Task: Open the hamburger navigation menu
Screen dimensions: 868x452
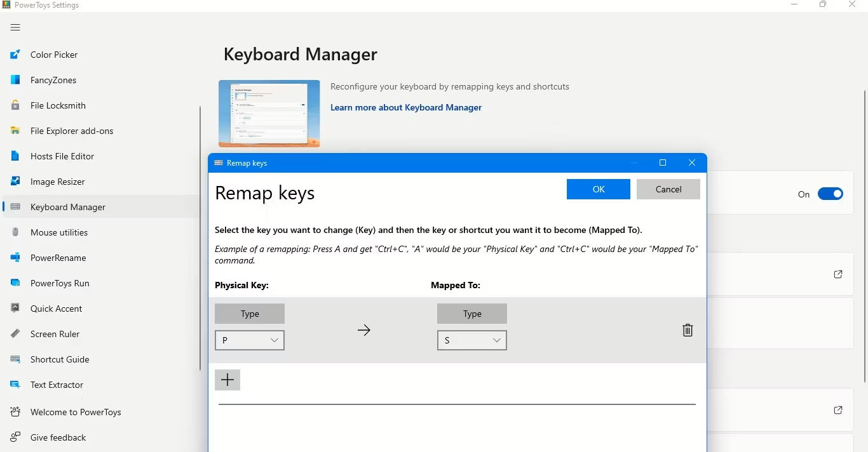Action: [x=15, y=27]
